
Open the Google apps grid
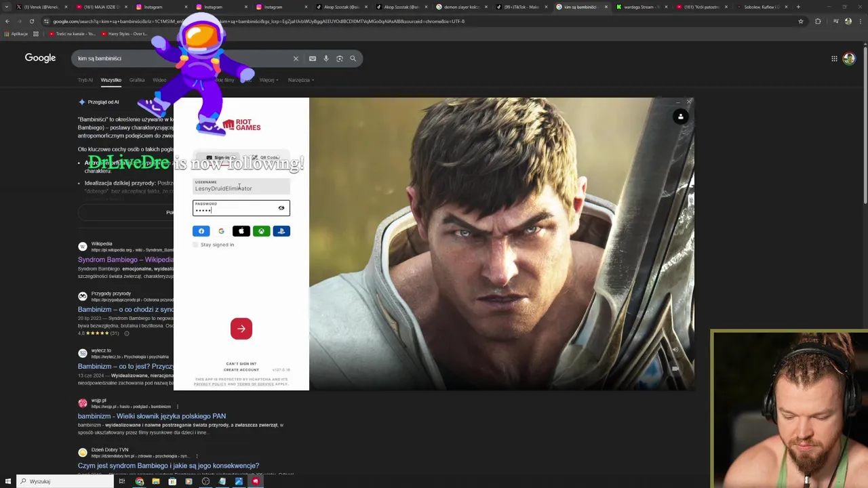click(x=834, y=58)
